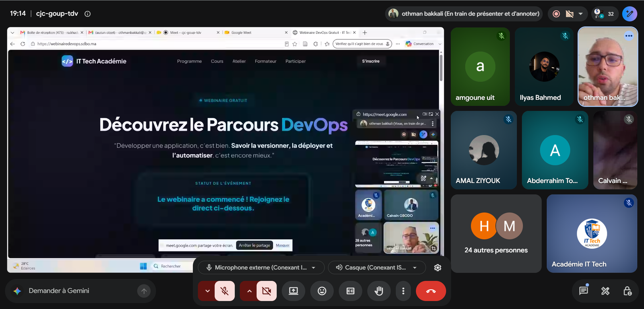Reload the shared browser page
Viewport: 644px width, 309px height.
pyautogui.click(x=23, y=44)
